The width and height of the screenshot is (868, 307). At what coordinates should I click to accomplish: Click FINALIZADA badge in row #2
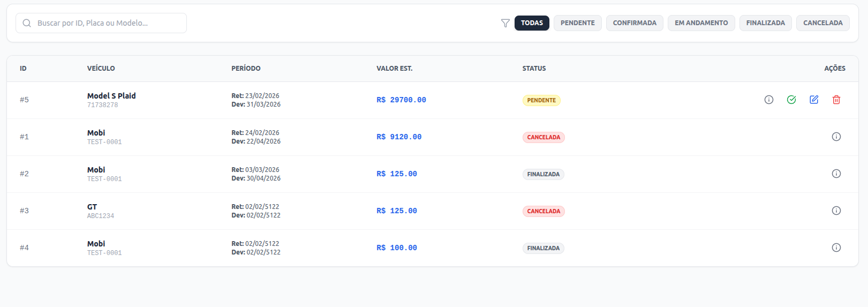(x=544, y=174)
